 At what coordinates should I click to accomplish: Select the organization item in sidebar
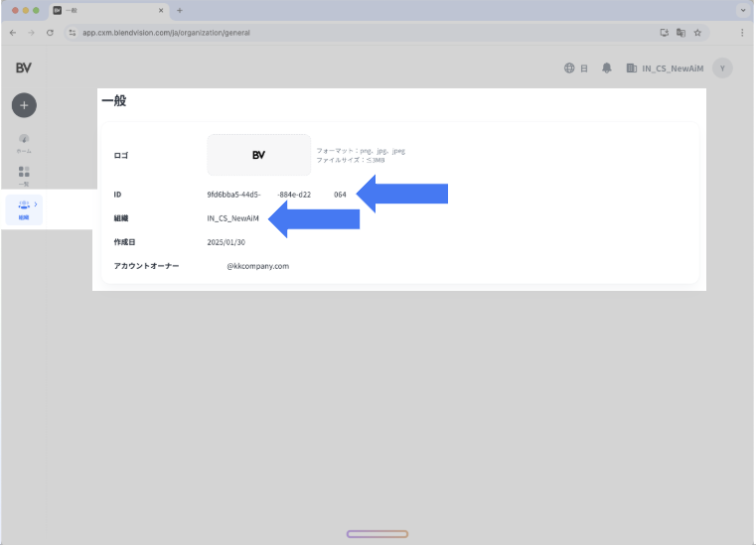click(23, 208)
